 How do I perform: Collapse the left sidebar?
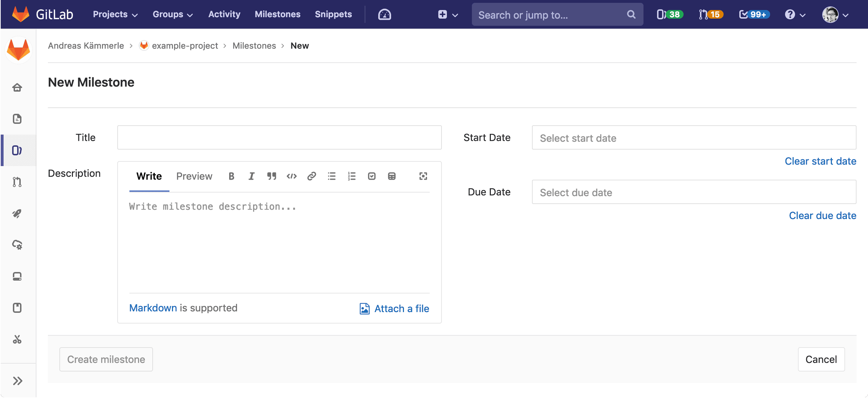17,380
